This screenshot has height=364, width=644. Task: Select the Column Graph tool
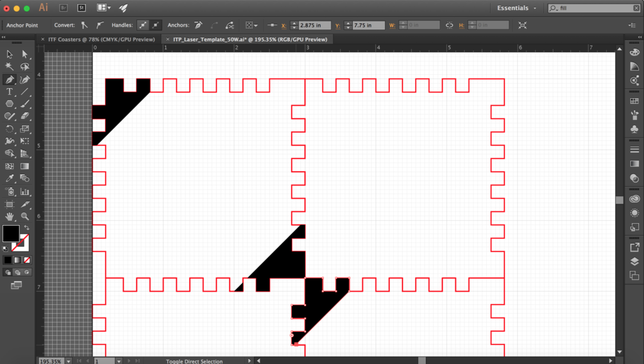(x=25, y=192)
